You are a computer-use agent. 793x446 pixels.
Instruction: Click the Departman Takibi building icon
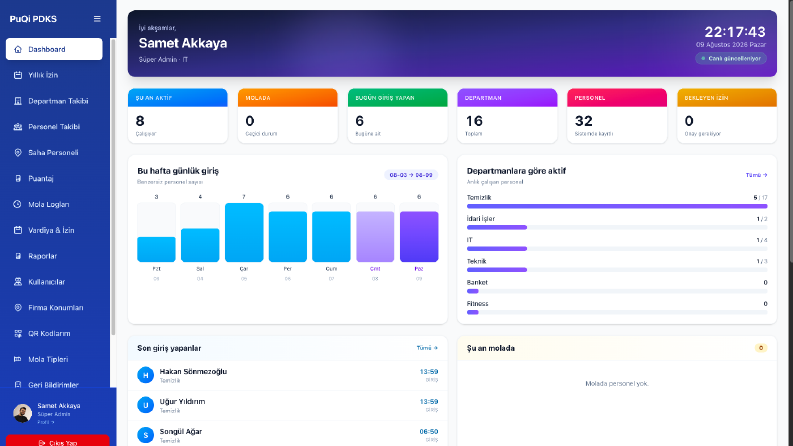point(18,101)
